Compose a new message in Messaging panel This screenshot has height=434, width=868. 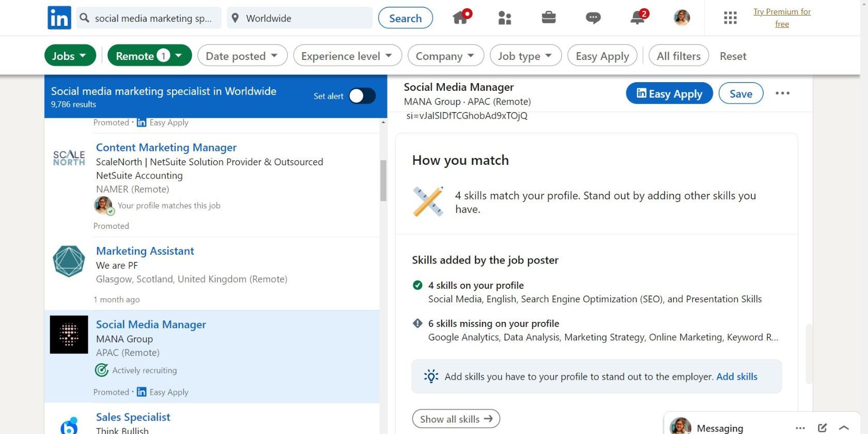(822, 428)
